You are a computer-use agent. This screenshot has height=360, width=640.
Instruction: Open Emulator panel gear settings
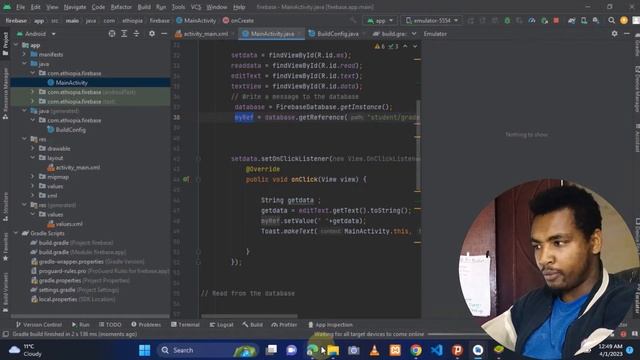[614, 34]
